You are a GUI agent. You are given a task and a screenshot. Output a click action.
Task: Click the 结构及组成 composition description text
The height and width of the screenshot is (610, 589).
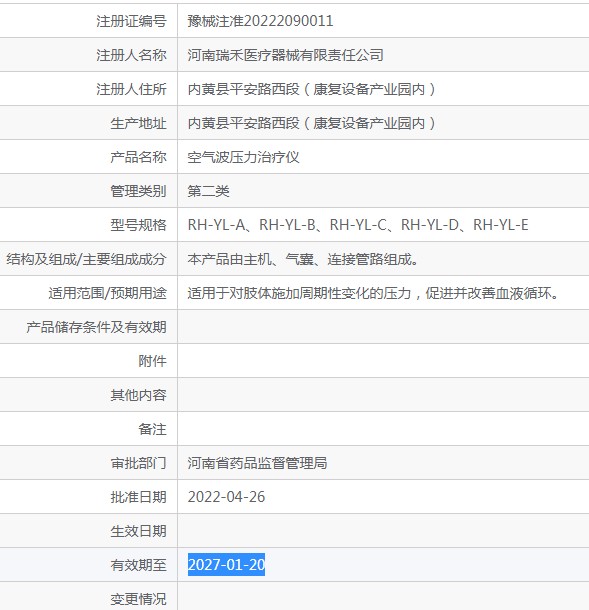coord(303,259)
